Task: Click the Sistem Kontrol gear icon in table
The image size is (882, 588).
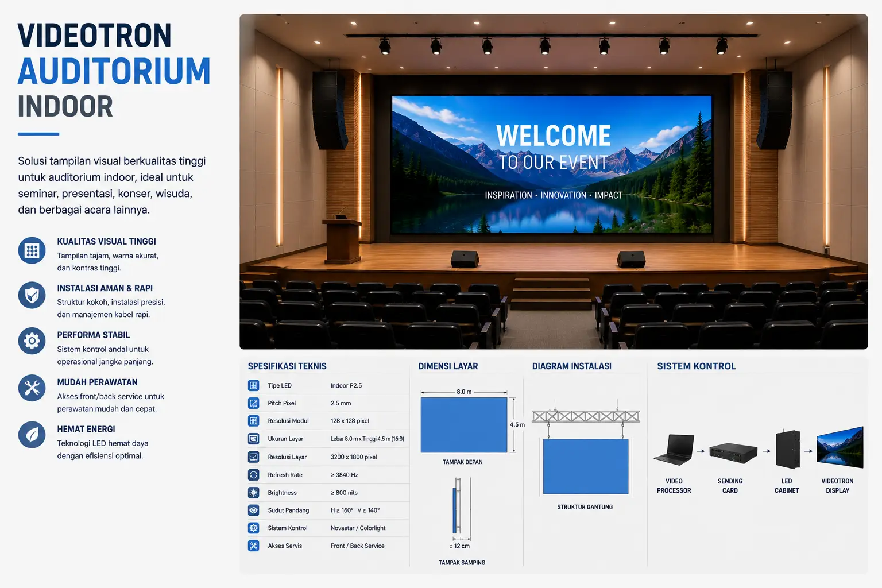Action: pos(253,528)
